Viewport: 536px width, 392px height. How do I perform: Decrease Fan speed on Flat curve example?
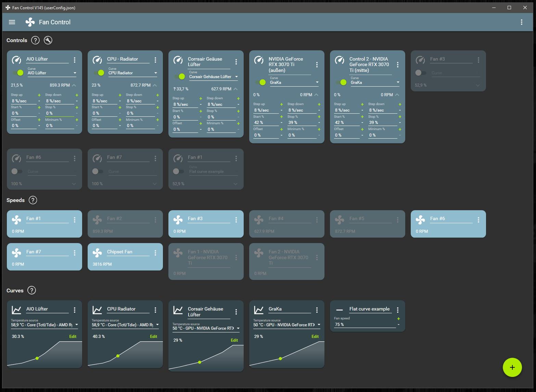click(398, 325)
